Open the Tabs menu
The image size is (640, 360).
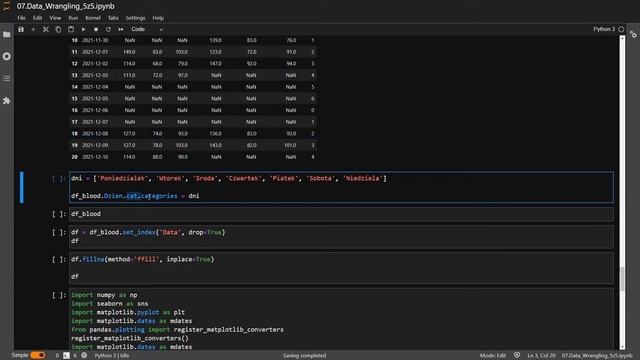click(x=113, y=18)
